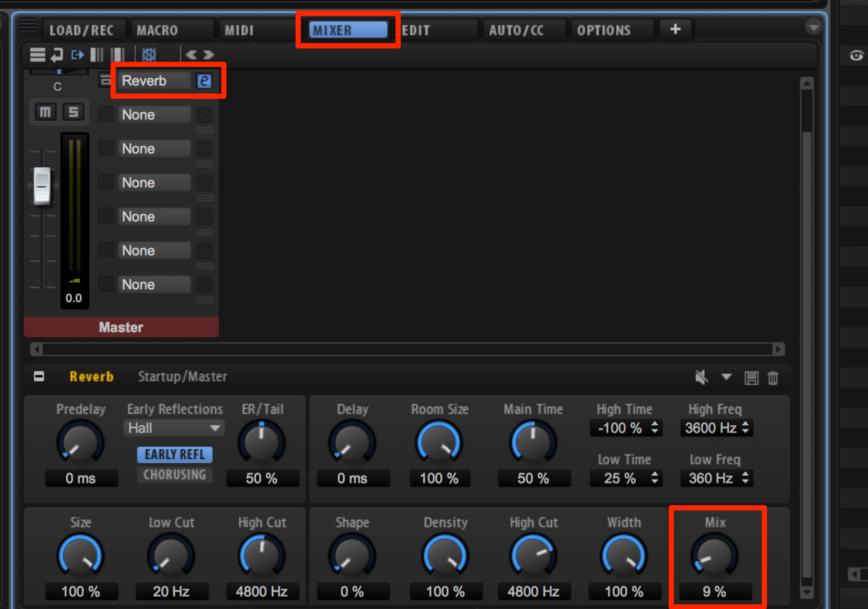This screenshot has height=609, width=868.
Task: Open the Reverb insert slot selector
Action: point(154,81)
